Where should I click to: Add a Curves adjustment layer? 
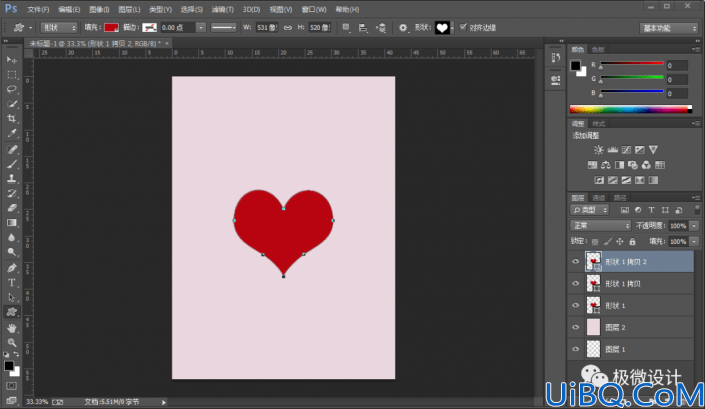click(x=626, y=150)
